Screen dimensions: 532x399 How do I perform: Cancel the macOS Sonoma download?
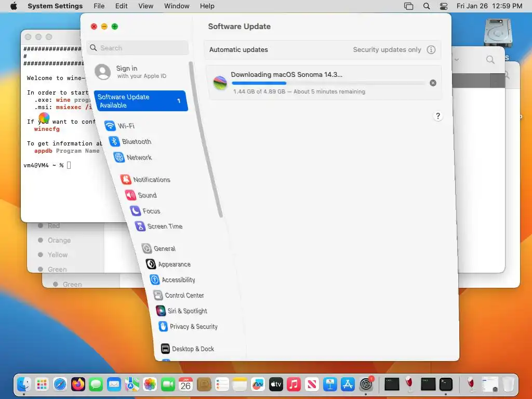[433, 83]
